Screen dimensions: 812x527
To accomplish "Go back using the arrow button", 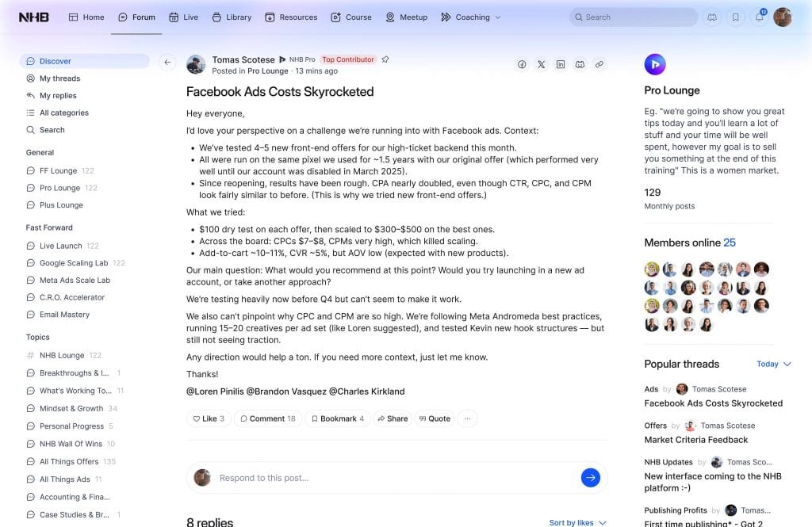I will [x=167, y=62].
